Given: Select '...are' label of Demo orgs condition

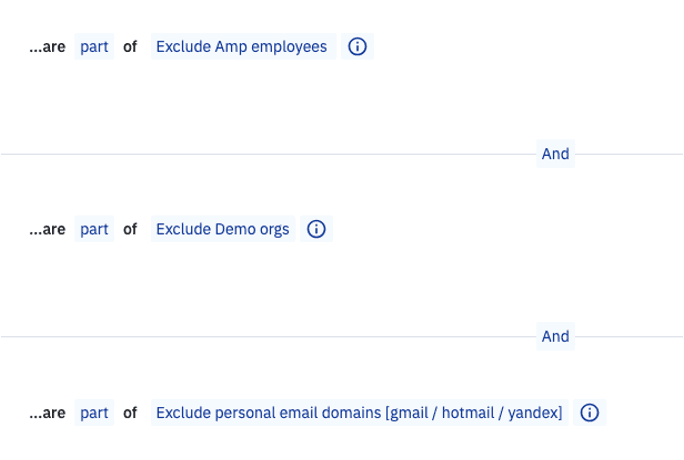Looking at the screenshot, I should point(47,229).
